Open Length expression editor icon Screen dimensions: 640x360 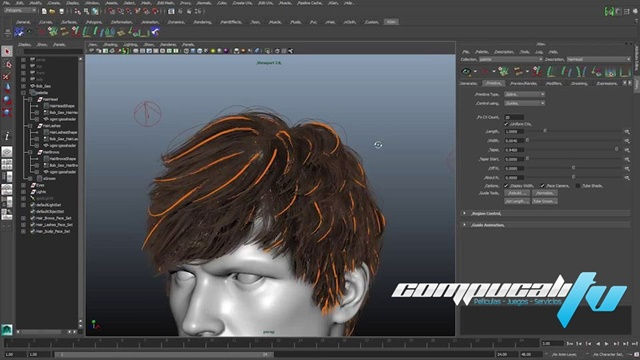(627, 131)
